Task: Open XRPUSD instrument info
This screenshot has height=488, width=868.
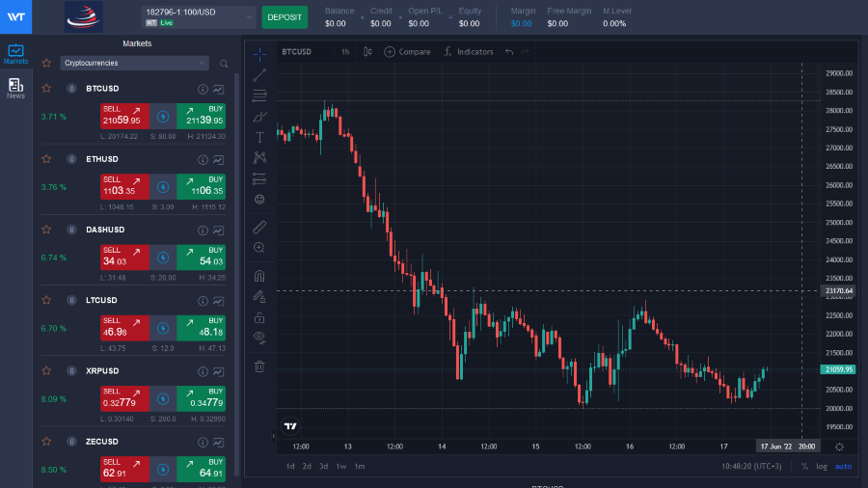Action: pos(203,372)
